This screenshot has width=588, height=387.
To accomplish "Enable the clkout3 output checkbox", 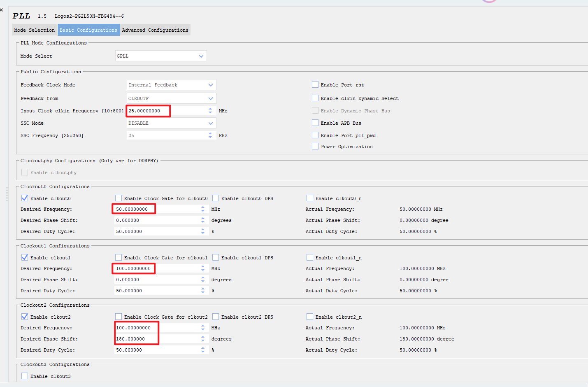I will 24,375.
